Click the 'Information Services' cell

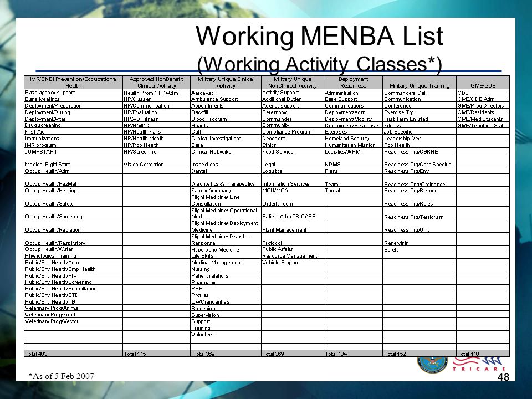point(293,181)
